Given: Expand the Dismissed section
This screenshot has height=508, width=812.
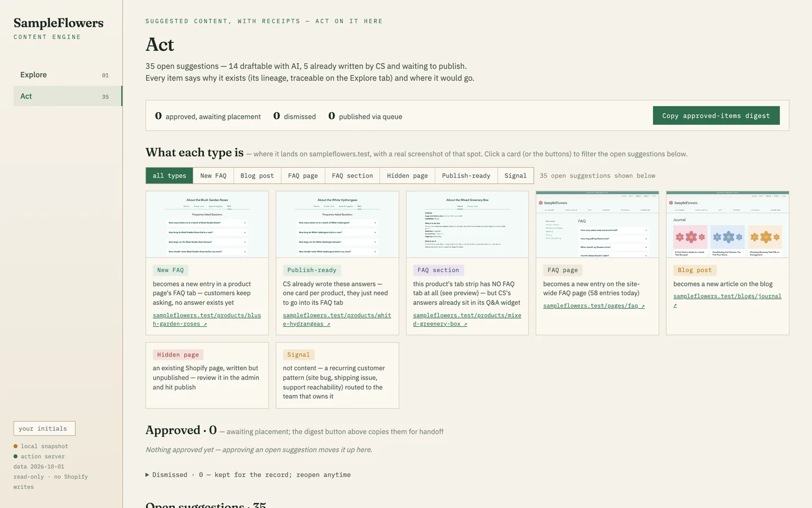Looking at the screenshot, I should point(248,475).
